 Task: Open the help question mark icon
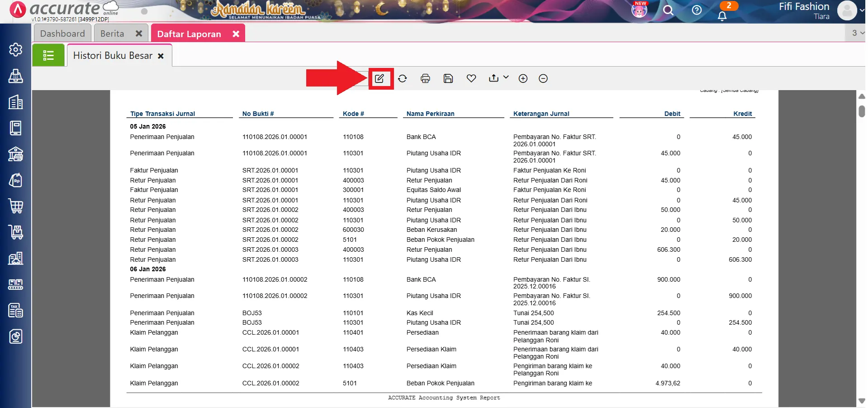pyautogui.click(x=697, y=10)
